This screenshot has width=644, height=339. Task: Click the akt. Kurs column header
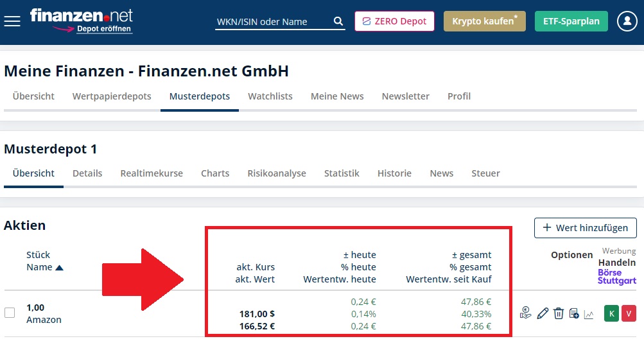pyautogui.click(x=256, y=267)
